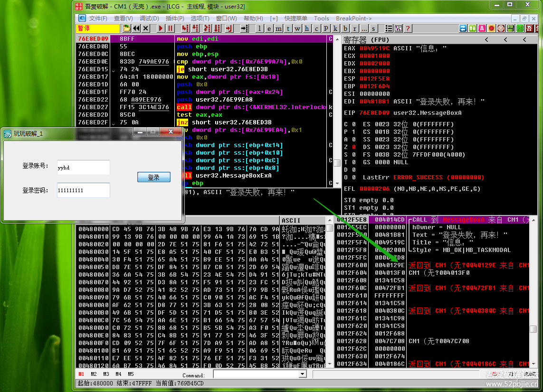Click the Restart program rewind icon

coord(136,28)
